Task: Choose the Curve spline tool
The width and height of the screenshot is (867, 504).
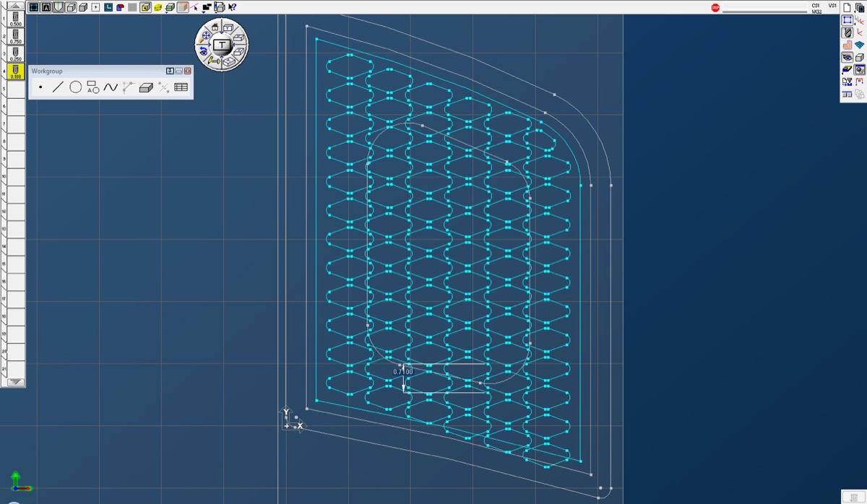Action: 110,87
